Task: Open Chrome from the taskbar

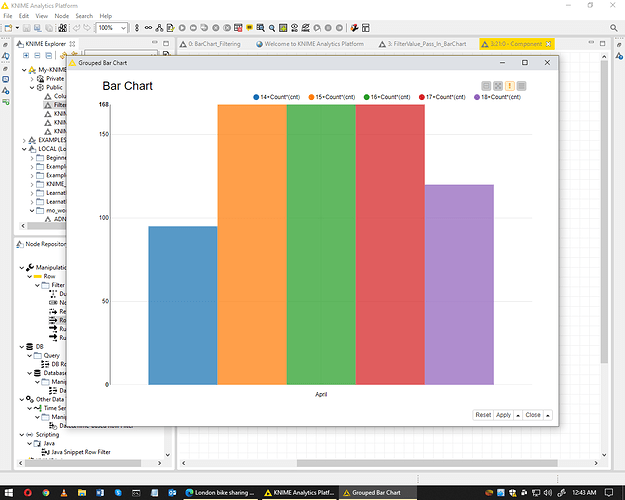Action: 45,492
